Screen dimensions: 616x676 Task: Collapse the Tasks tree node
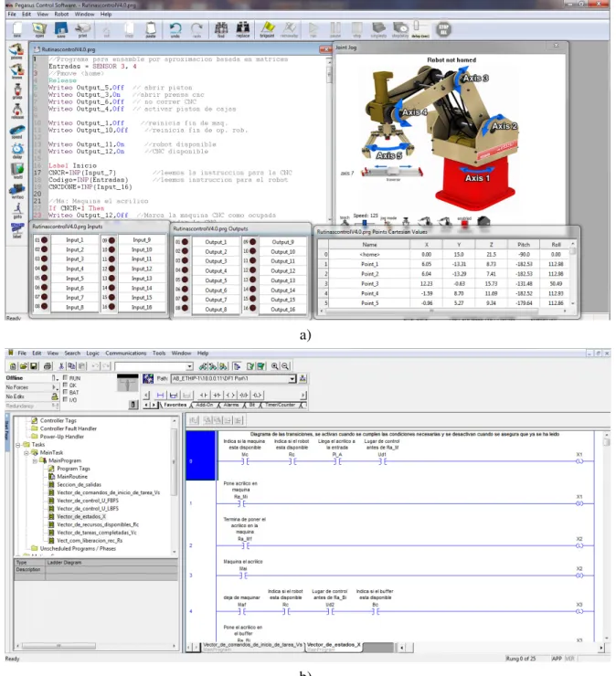[x=18, y=445]
